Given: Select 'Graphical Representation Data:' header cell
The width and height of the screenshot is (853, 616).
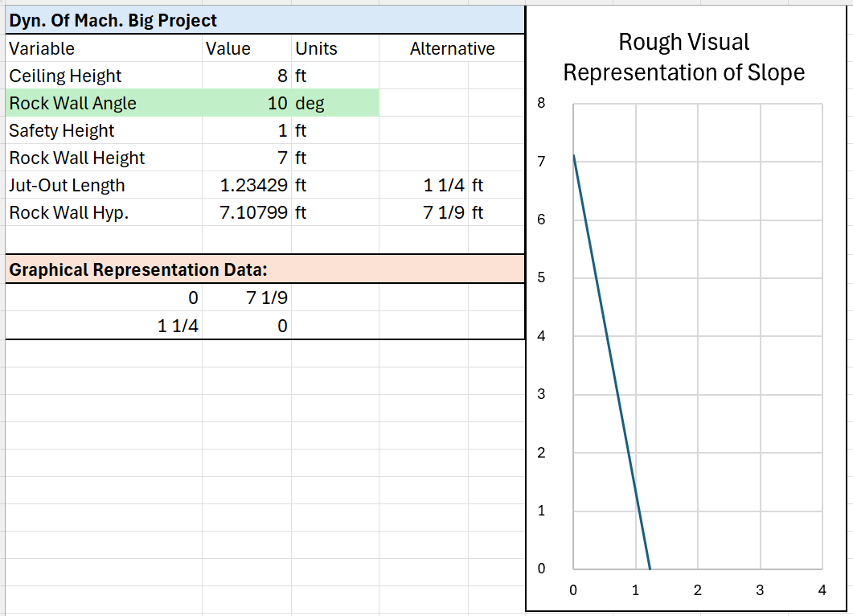Looking at the screenshot, I should click(265, 269).
